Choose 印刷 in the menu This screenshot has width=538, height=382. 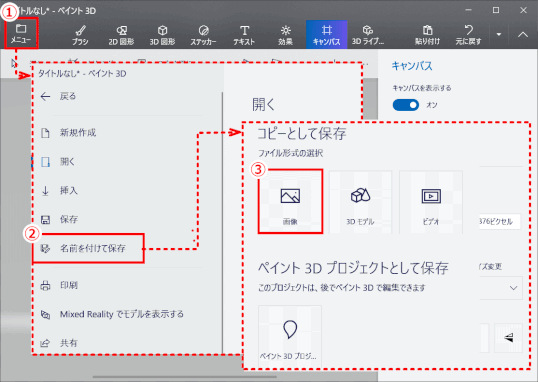[x=59, y=285]
